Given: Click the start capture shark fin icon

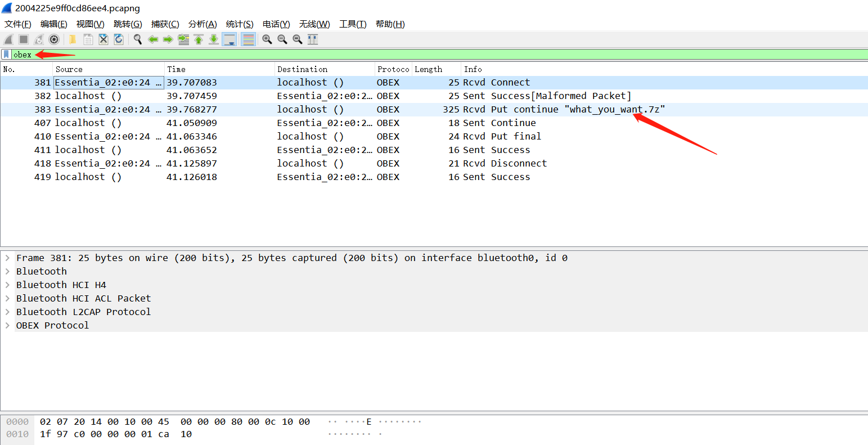Looking at the screenshot, I should [x=8, y=39].
